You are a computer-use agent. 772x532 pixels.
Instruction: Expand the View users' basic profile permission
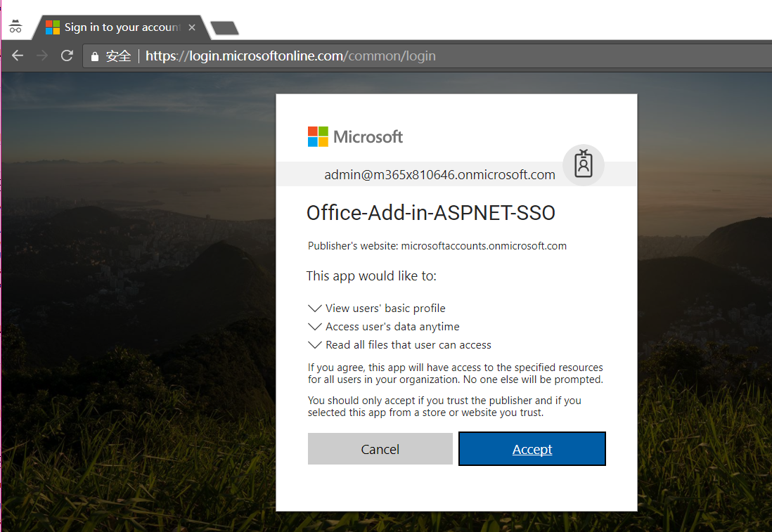(314, 308)
